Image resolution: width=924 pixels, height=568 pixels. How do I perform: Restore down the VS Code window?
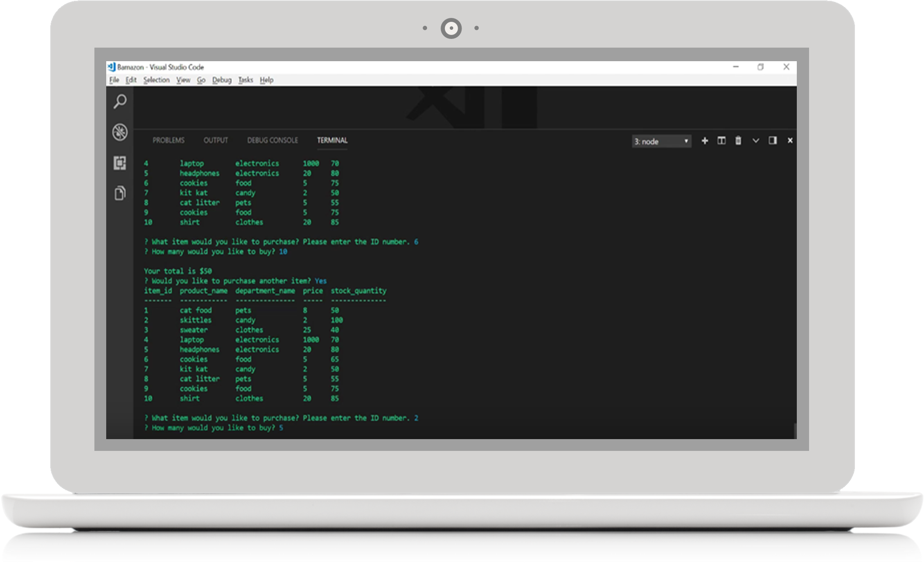(761, 67)
